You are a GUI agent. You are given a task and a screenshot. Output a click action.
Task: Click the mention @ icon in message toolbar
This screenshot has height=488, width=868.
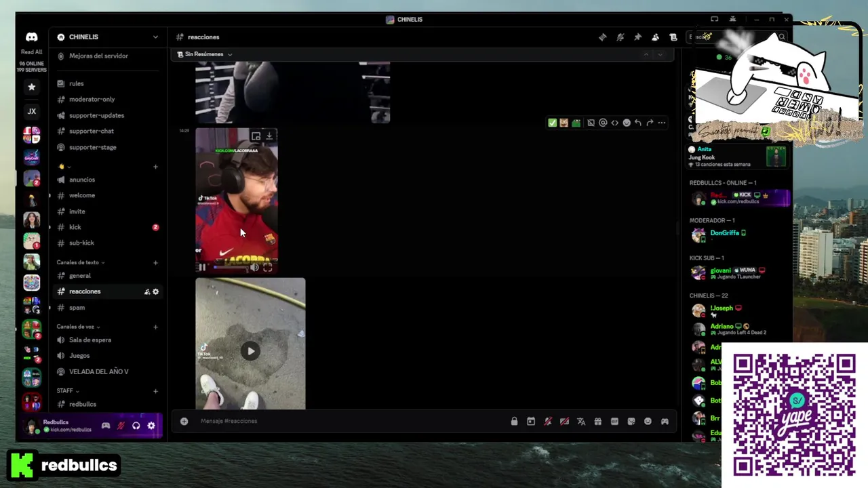[603, 123]
